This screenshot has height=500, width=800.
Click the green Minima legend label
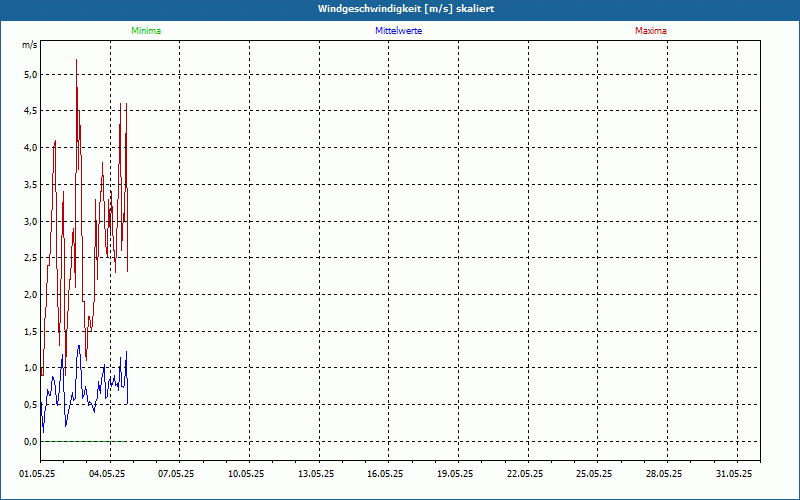point(146,31)
